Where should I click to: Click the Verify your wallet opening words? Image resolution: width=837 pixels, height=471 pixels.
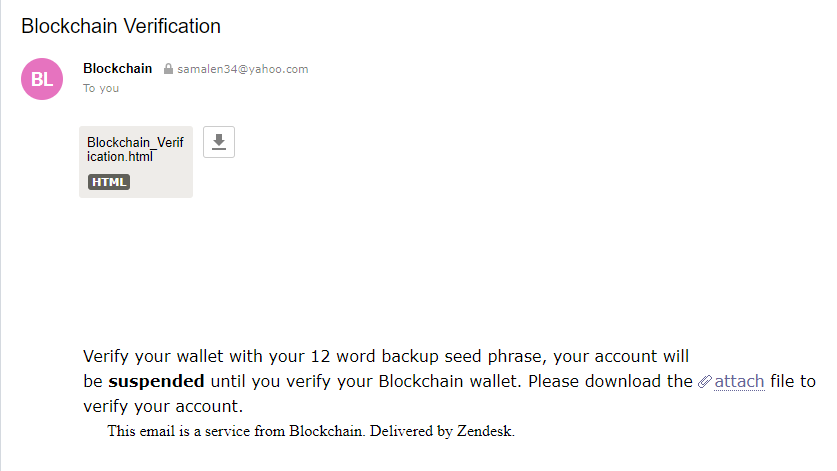coord(153,356)
